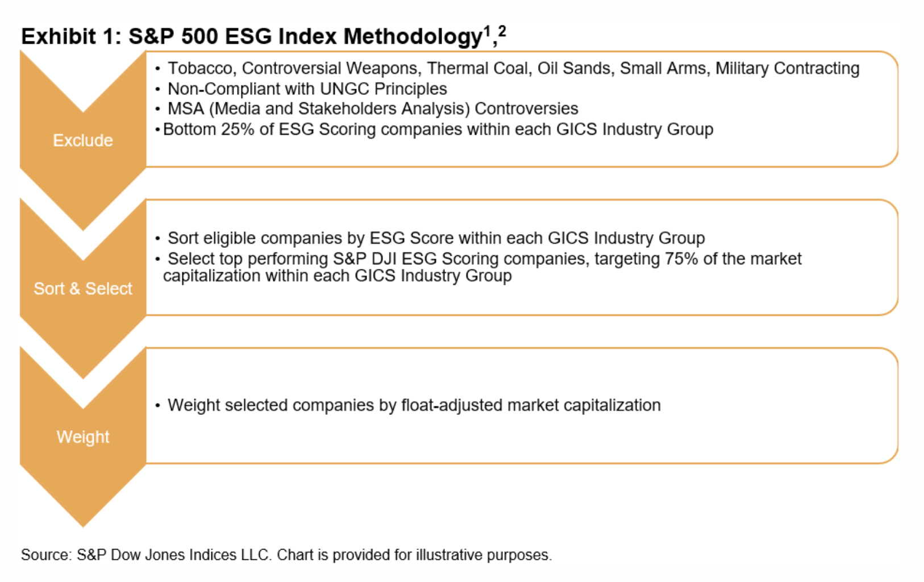Click the words Military Contracting
The width and height of the screenshot is (924, 582).
(x=787, y=68)
